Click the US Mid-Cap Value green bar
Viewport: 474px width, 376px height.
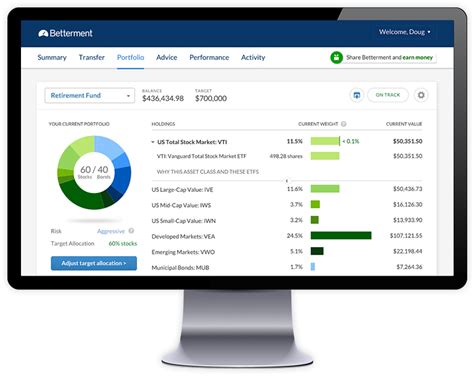point(315,204)
